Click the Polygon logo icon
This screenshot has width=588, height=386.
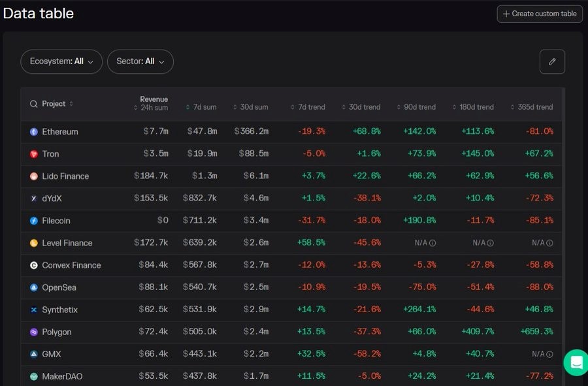(x=34, y=332)
